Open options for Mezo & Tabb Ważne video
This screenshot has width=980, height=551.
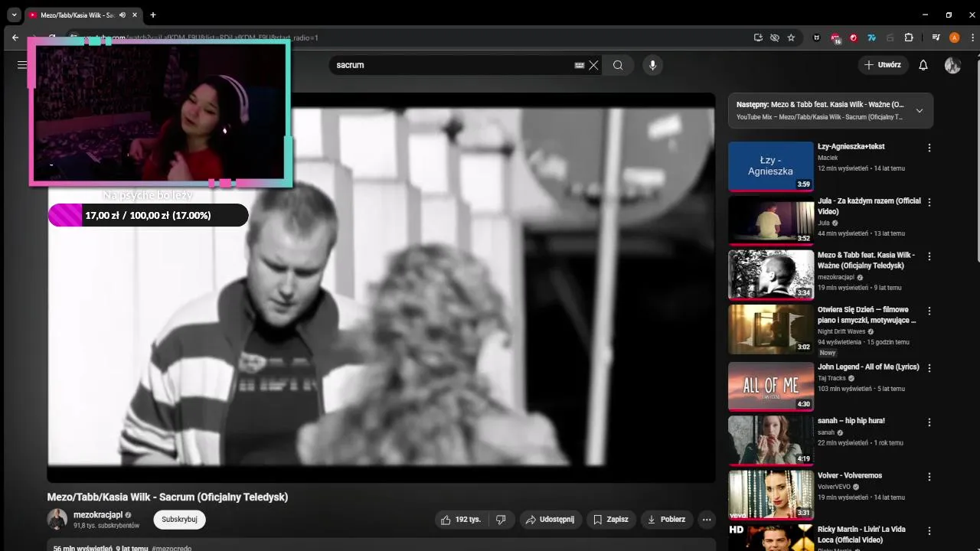point(929,256)
